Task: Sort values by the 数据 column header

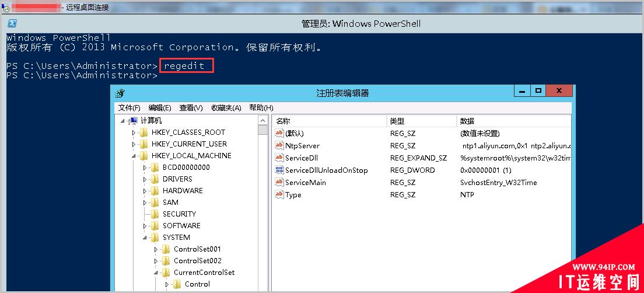Action: (514, 121)
